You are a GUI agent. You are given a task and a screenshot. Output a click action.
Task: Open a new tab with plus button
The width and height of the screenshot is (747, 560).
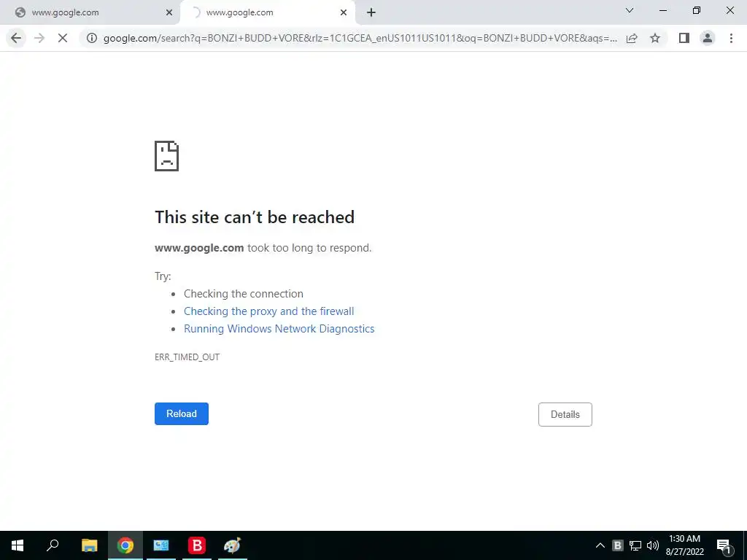[x=371, y=12]
